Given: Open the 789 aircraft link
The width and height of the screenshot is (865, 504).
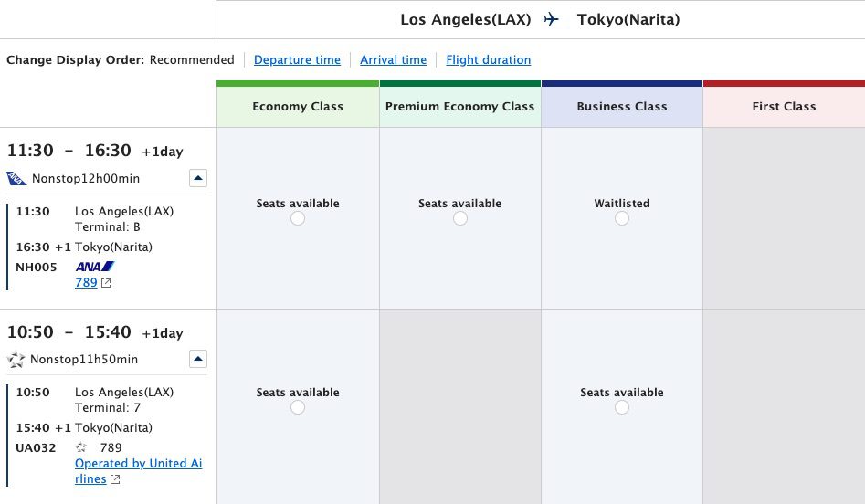Looking at the screenshot, I should (86, 283).
